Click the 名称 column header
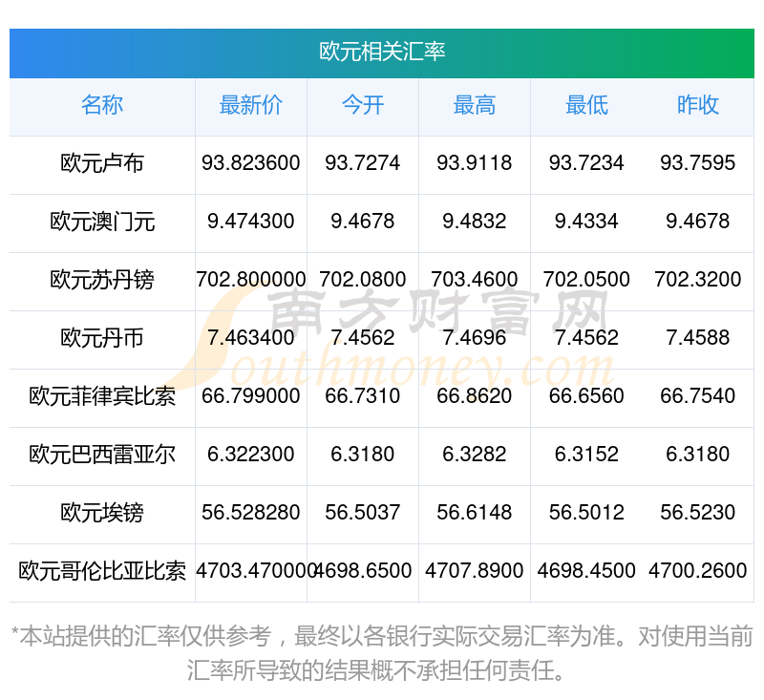764x700 pixels. 102,105
